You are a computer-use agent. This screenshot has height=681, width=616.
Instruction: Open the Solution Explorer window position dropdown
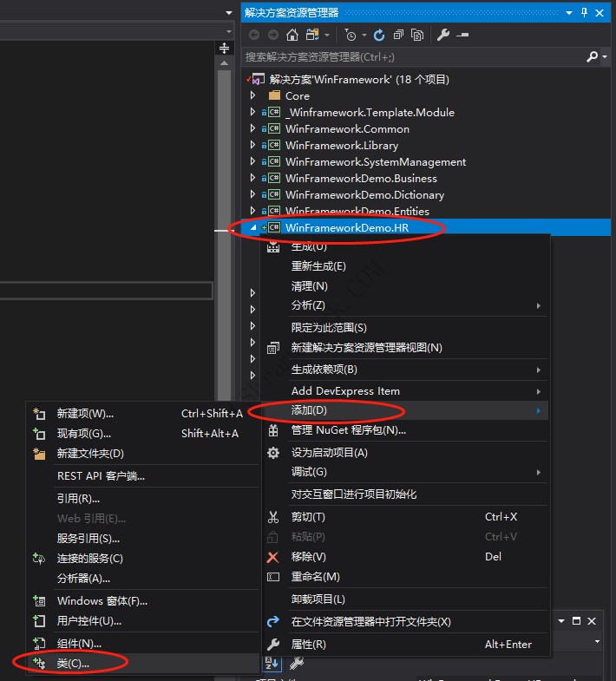coord(568,13)
